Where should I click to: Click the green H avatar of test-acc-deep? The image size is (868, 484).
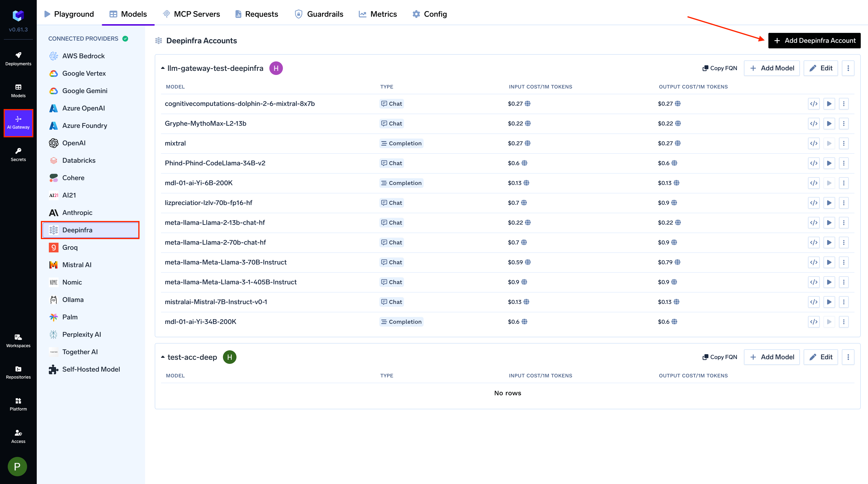(229, 357)
